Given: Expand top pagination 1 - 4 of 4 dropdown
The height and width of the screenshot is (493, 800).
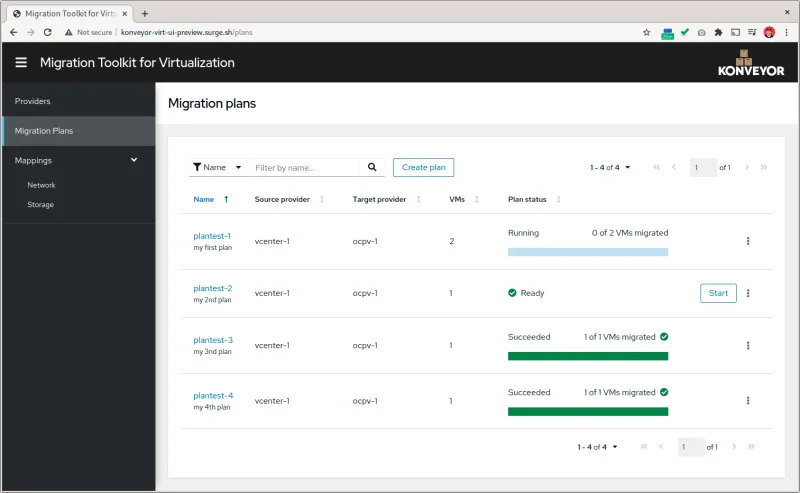Looking at the screenshot, I should tap(610, 167).
